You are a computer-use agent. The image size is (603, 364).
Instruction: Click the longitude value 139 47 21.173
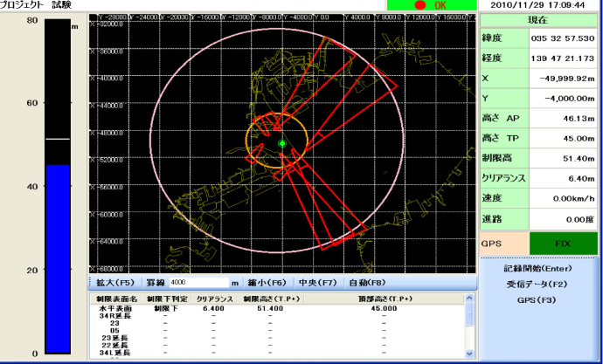(564, 58)
